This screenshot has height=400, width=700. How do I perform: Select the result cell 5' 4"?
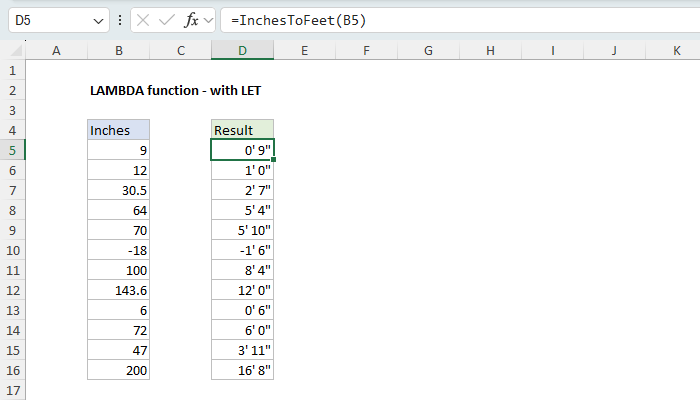pos(242,210)
